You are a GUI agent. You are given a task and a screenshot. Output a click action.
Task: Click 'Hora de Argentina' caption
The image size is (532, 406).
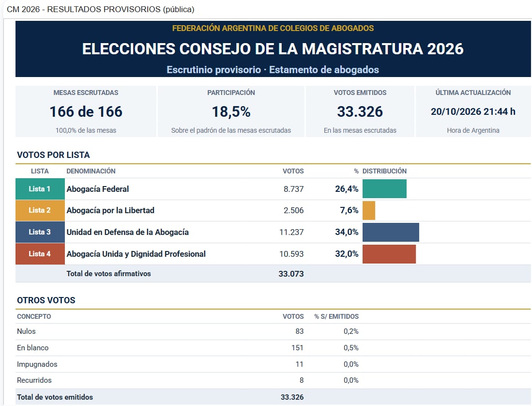click(473, 130)
